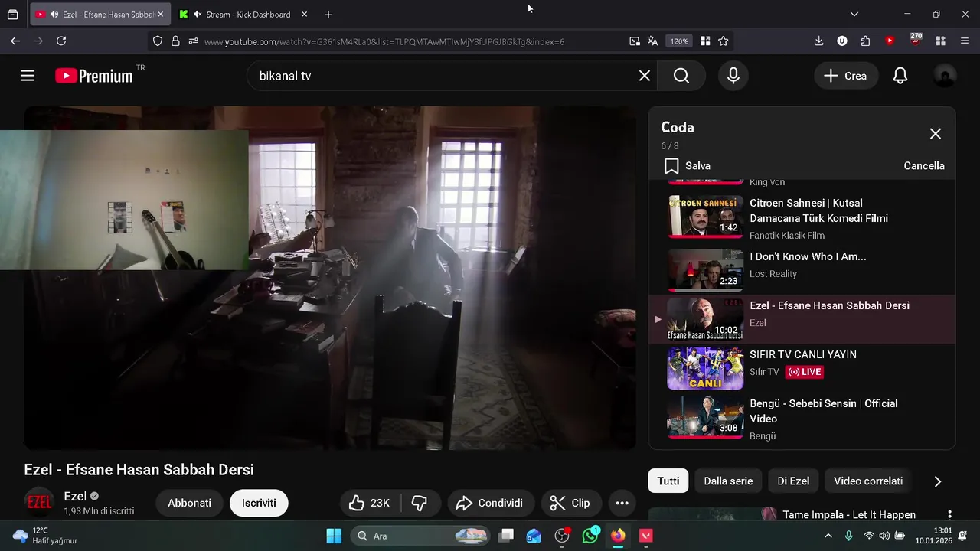Image resolution: width=980 pixels, height=551 pixels.
Task: Open the Iscriviti subscription button
Action: pos(259,503)
